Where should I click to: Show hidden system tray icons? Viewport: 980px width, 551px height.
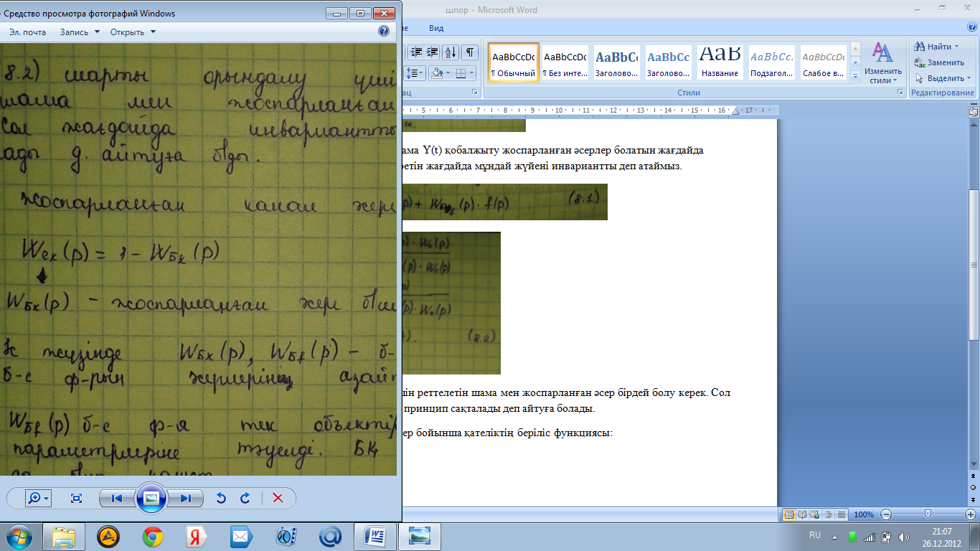[x=834, y=537]
